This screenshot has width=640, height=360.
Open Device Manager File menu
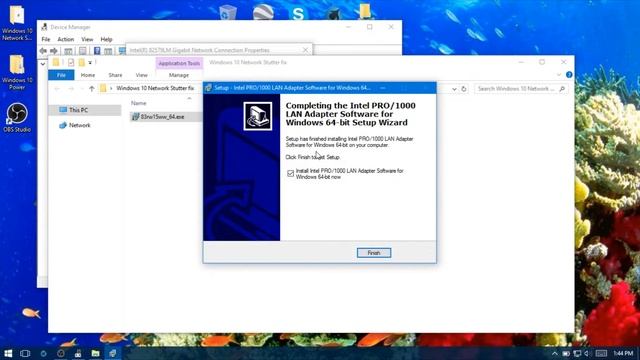pos(46,39)
